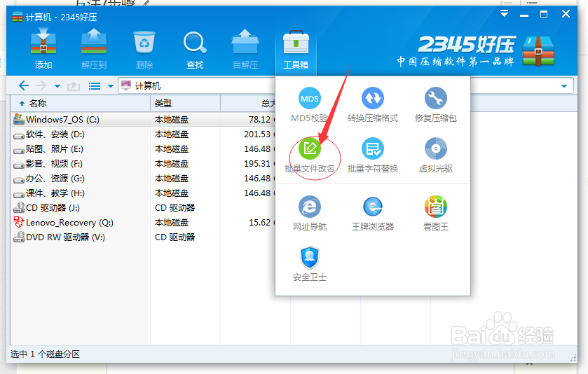
Task: Click the 删除 (Delete) recycle bin icon
Action: pos(144,50)
